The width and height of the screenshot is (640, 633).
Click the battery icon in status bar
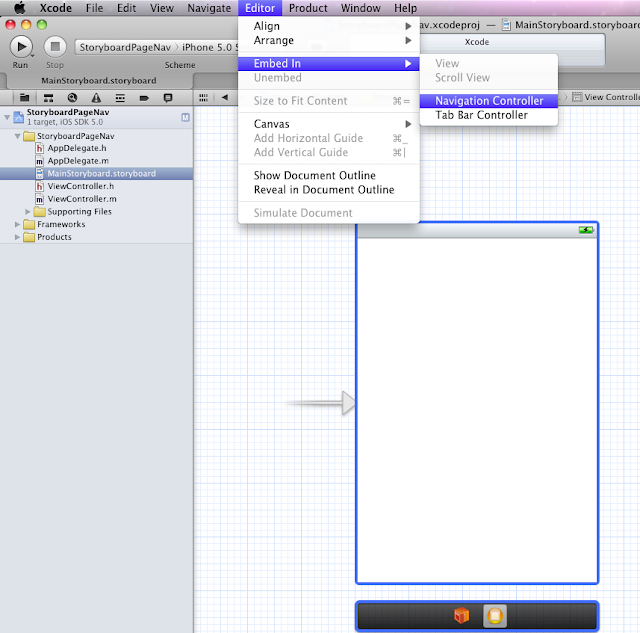586,230
